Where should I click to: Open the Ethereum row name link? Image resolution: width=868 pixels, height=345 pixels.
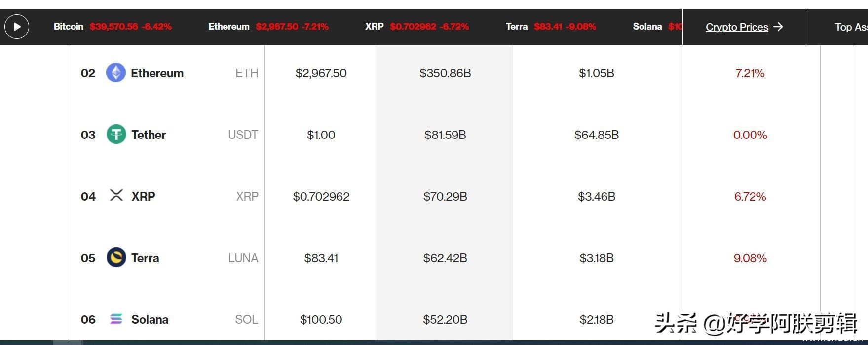pos(157,73)
